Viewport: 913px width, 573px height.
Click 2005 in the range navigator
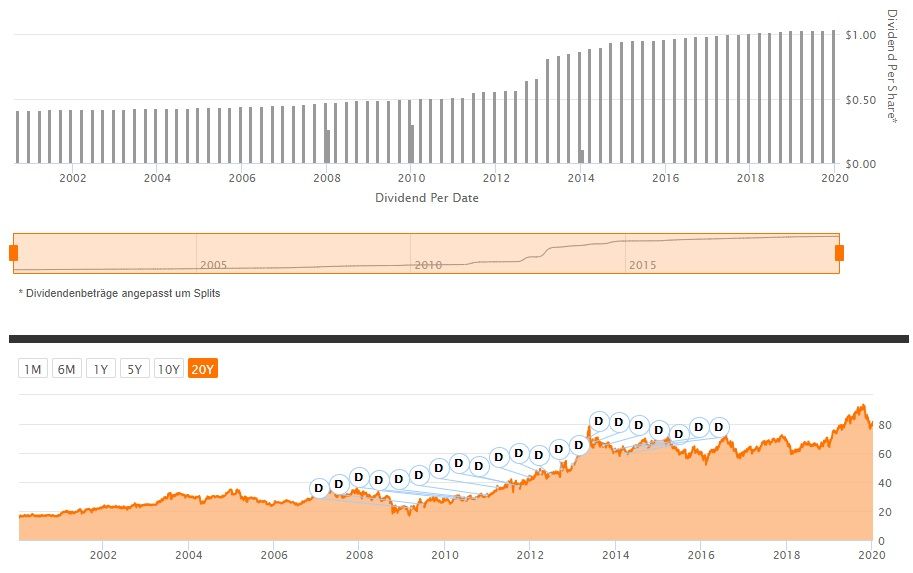(214, 265)
